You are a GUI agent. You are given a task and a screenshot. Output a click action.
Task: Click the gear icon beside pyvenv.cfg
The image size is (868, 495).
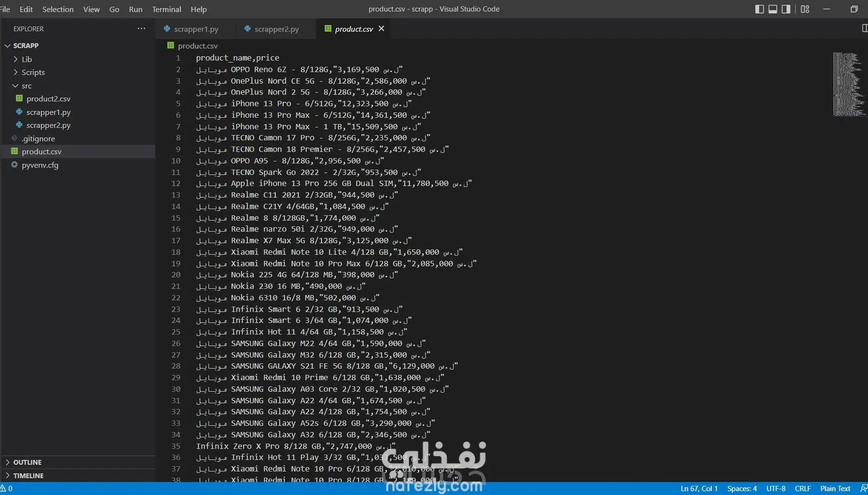coord(14,164)
